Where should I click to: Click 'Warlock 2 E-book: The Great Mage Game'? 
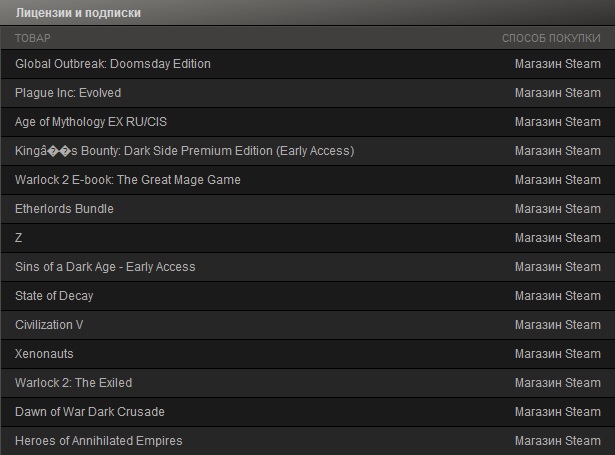pyautogui.click(x=127, y=180)
